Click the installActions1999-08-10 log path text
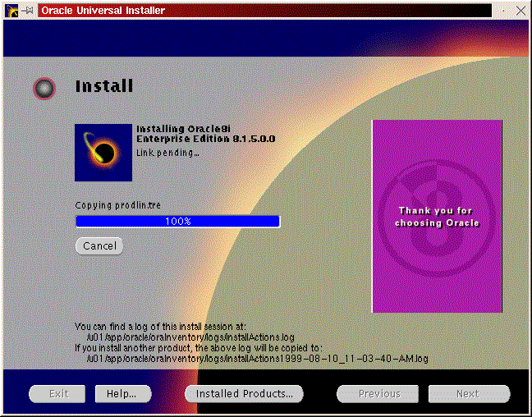This screenshot has width=532, height=417. (x=257, y=359)
